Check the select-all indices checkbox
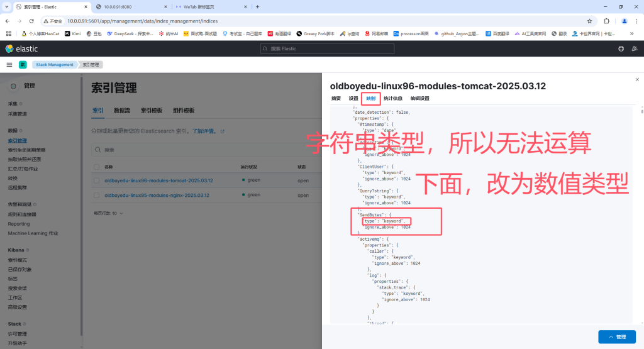The image size is (644, 349). point(96,167)
